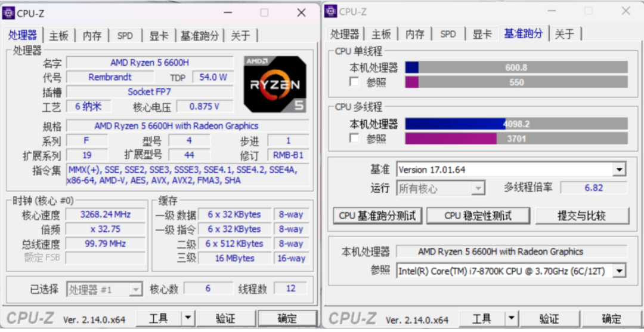Open 内存 tab in right window
This screenshot has width=644, height=332.
[415, 34]
